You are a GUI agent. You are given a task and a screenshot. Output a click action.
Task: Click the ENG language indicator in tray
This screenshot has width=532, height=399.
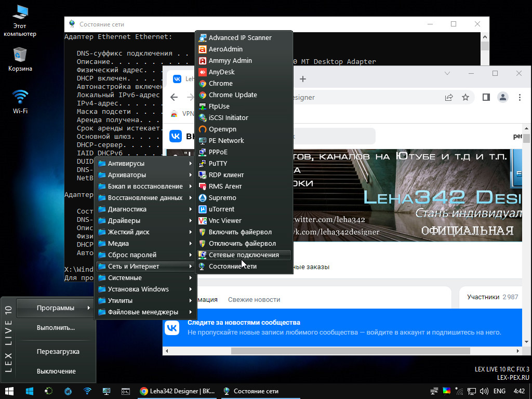(x=499, y=391)
